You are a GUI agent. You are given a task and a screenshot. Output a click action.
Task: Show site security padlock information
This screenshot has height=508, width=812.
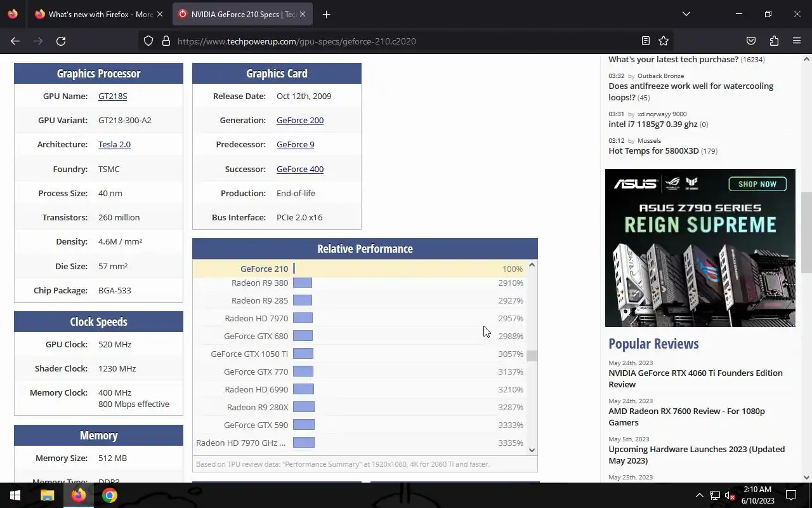point(166,41)
